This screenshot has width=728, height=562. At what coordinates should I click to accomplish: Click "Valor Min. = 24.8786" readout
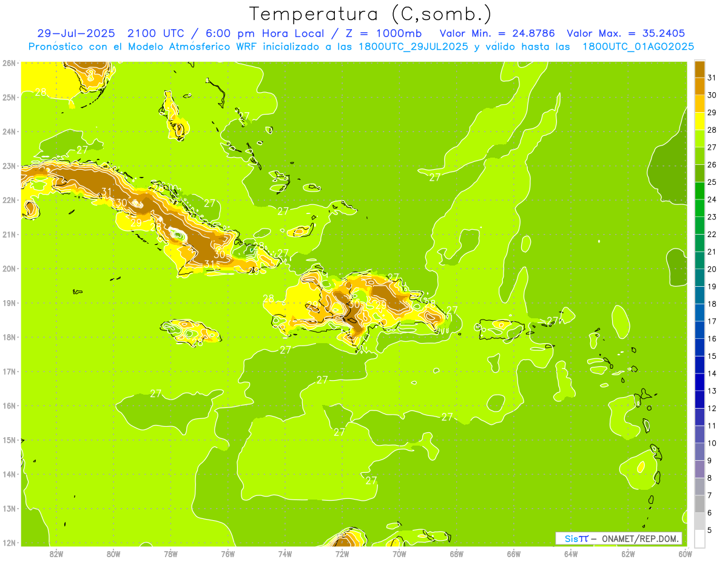[497, 33]
